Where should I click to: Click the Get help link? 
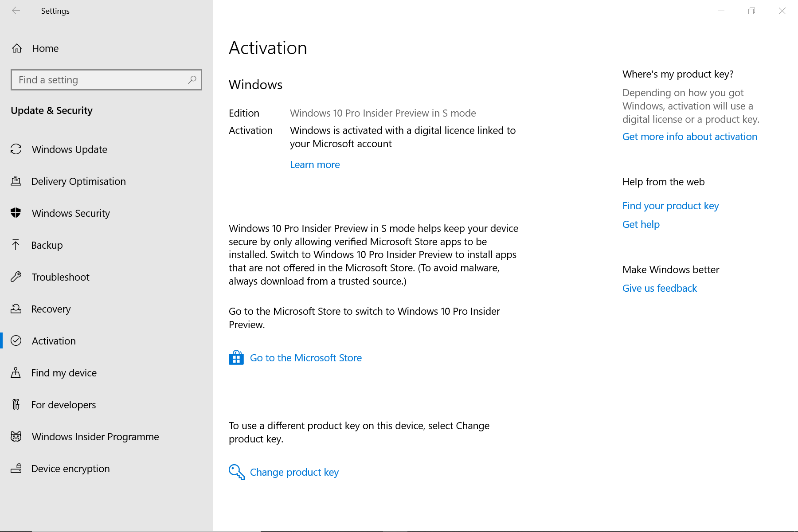(x=641, y=224)
